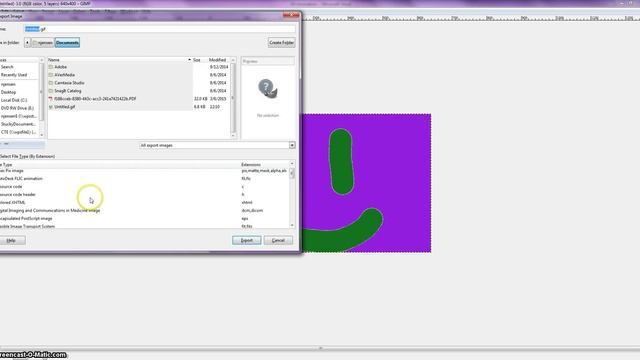Image resolution: width=640 pixels, height=360 pixels.
Task: Click the Create Folder button
Action: (282, 42)
